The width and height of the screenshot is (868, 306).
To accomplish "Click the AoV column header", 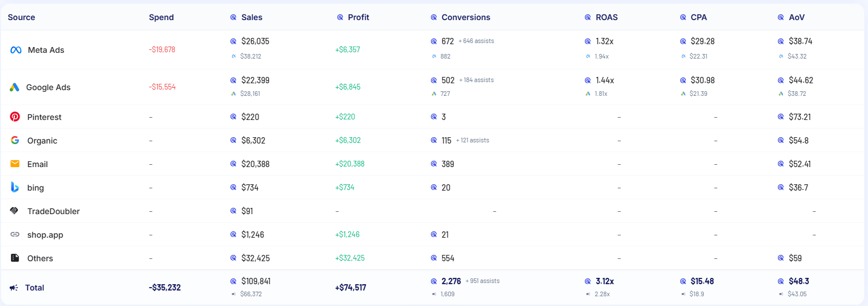I will (x=796, y=17).
